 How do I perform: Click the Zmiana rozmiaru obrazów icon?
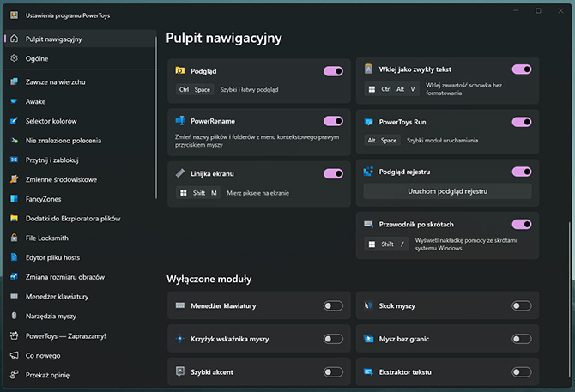click(14, 276)
